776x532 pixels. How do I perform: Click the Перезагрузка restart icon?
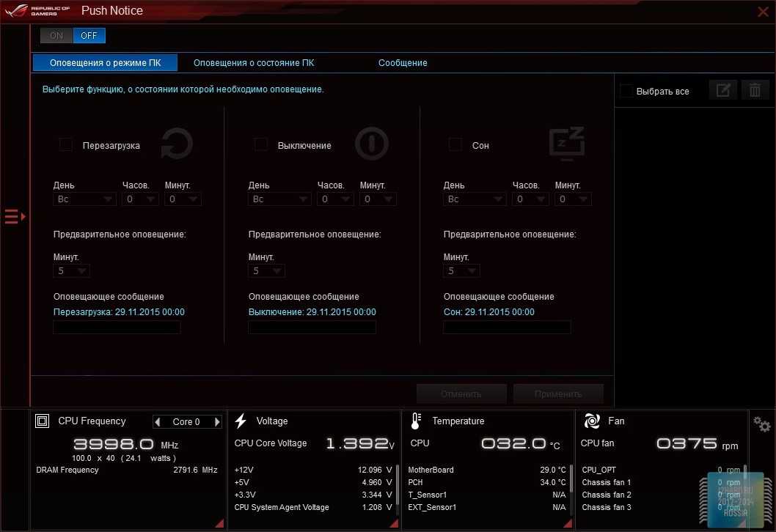(x=177, y=144)
